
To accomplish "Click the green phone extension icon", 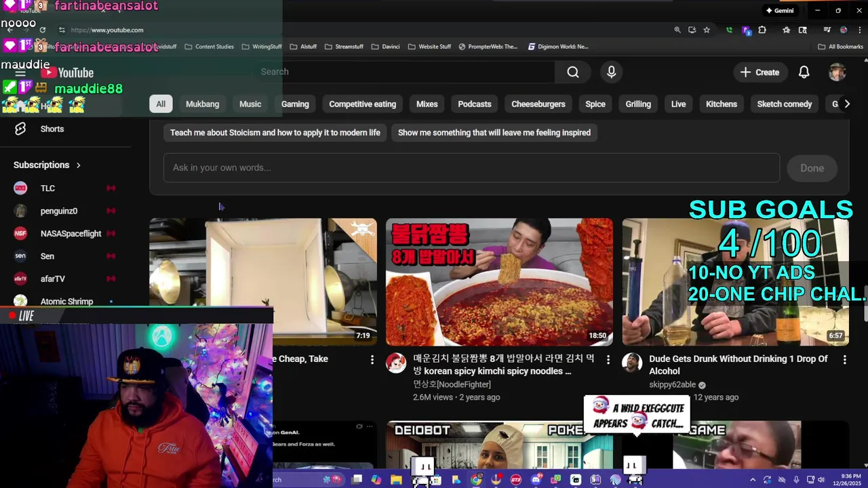I will (x=730, y=30).
